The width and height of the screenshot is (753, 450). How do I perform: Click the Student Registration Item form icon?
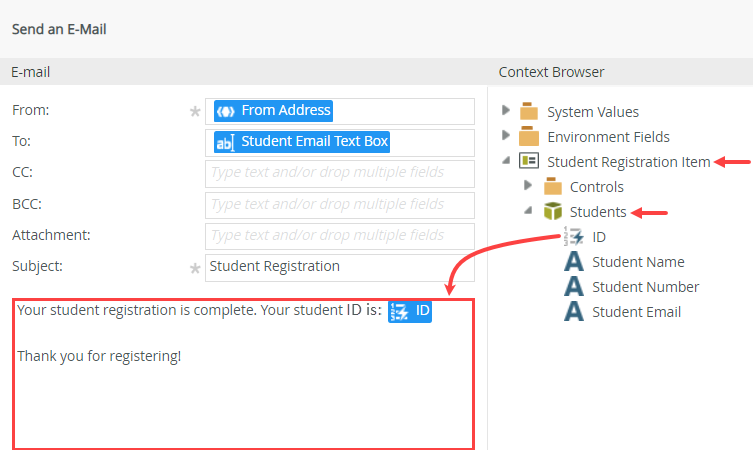(529, 162)
